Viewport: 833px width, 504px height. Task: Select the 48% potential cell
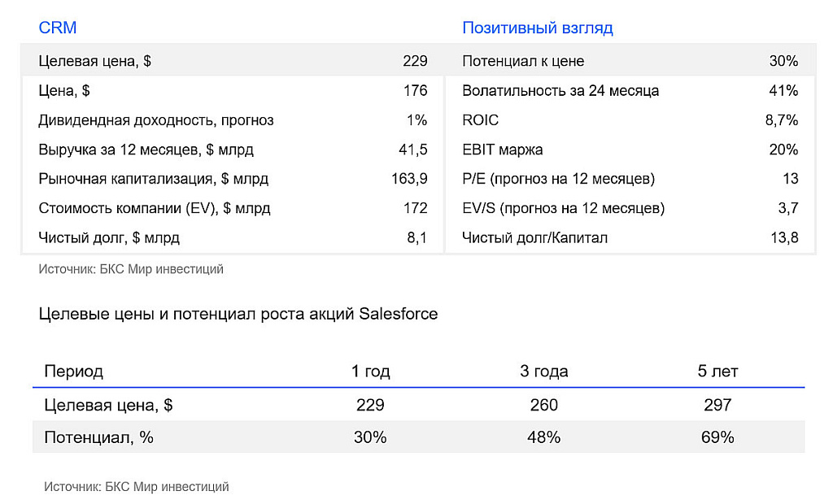click(x=544, y=437)
